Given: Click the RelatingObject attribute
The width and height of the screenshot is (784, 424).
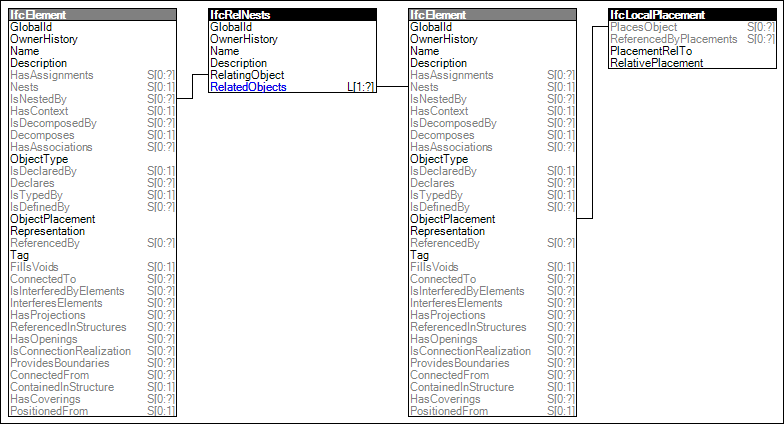Looking at the screenshot, I should click(x=246, y=75).
